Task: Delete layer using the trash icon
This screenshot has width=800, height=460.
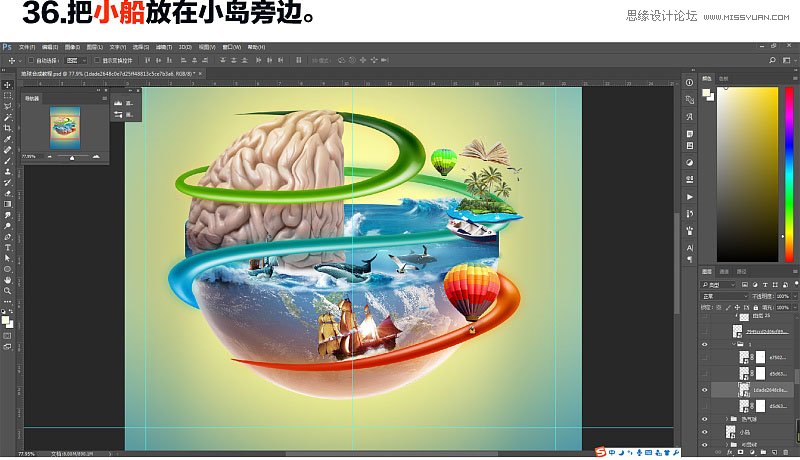Action: point(786,452)
